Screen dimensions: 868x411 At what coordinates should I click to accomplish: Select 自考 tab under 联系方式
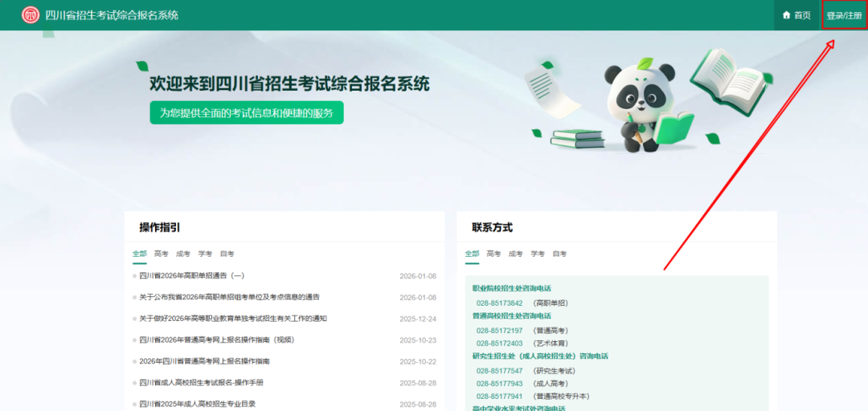[559, 254]
